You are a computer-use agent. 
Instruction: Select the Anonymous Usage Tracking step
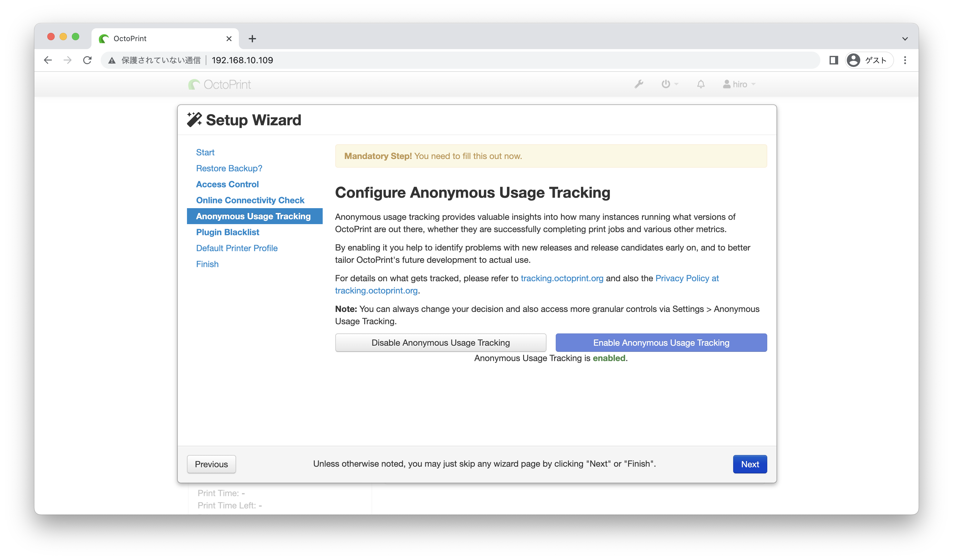[x=255, y=216]
